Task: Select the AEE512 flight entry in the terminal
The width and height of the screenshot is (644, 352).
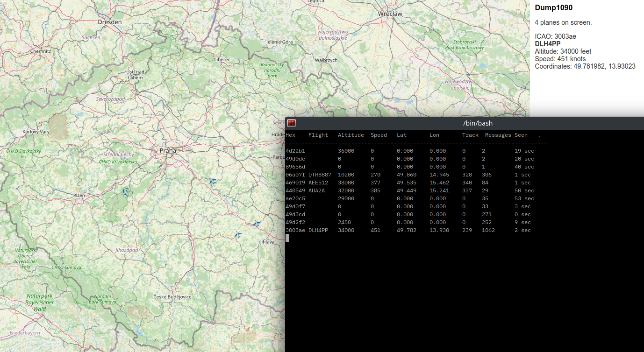Action: click(x=318, y=183)
